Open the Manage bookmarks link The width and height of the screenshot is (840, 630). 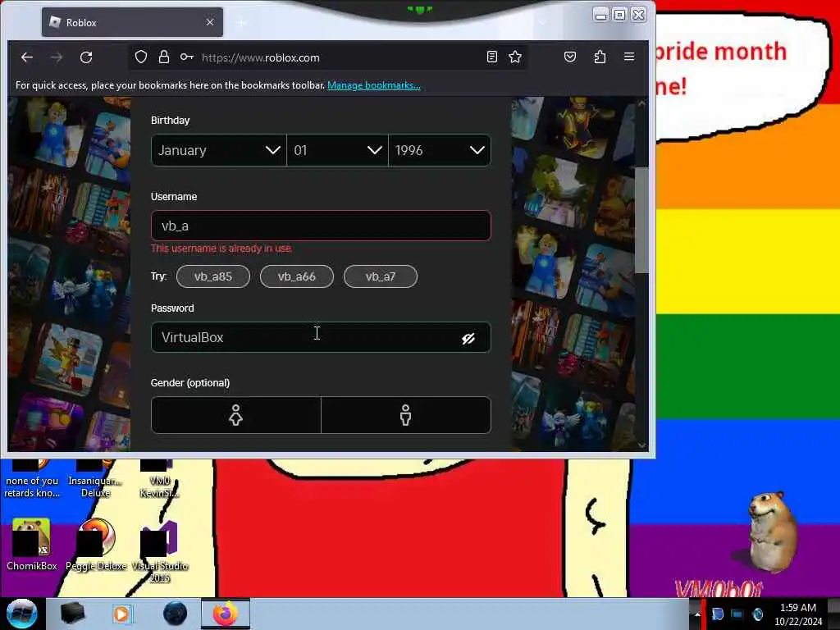373,85
